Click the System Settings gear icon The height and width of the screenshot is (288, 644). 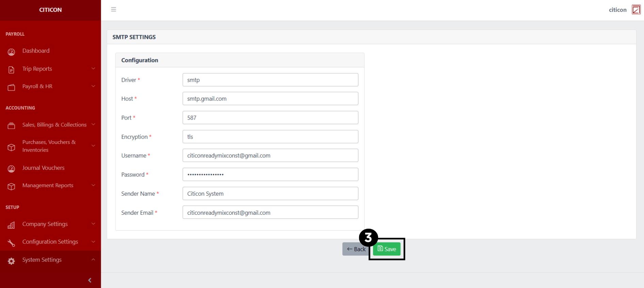11,261
